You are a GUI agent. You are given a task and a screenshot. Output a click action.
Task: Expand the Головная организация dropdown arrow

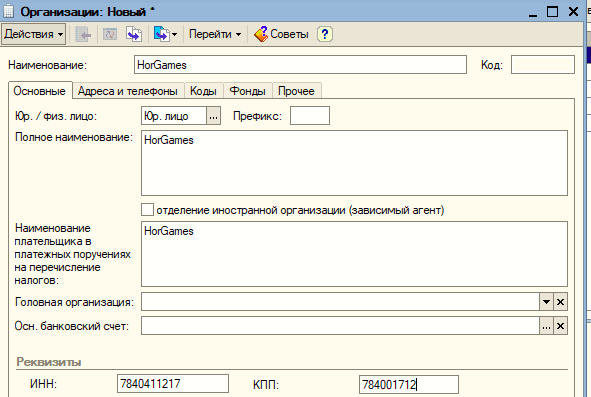(547, 302)
